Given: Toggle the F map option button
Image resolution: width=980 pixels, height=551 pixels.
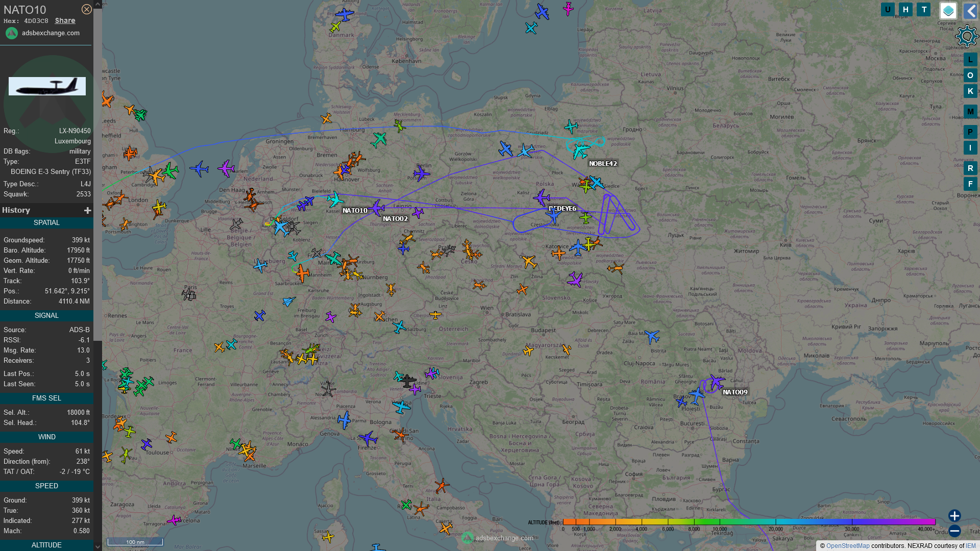Looking at the screenshot, I should click(970, 184).
